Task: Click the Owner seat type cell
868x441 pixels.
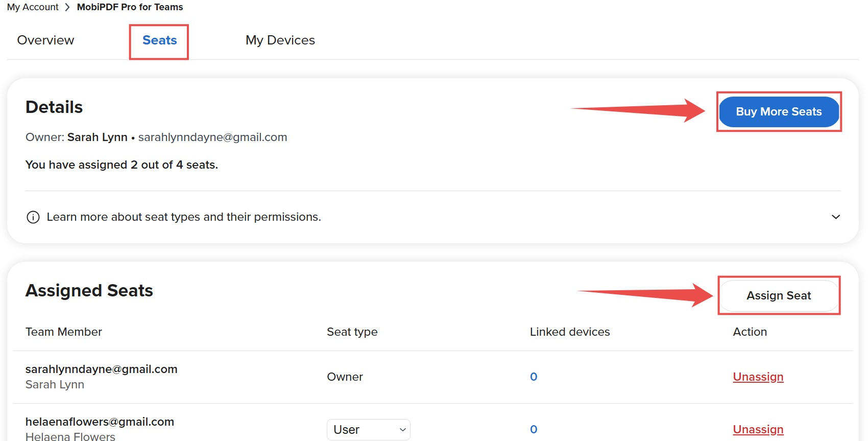Action: point(345,377)
